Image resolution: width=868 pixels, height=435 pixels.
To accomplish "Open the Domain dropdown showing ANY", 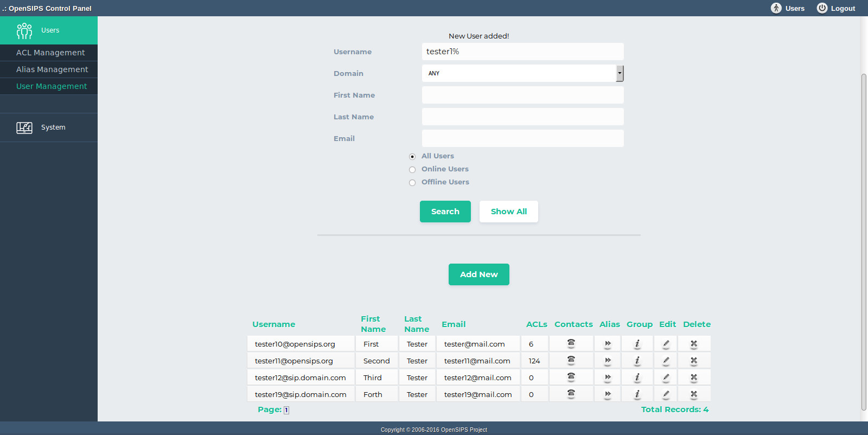I will click(523, 73).
